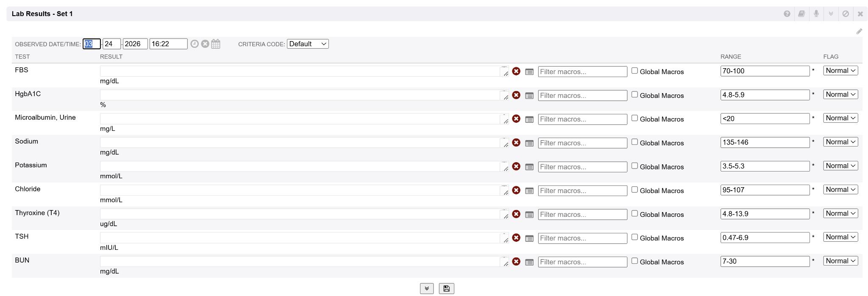The width and height of the screenshot is (868, 296).
Task: Click the Range field showing 135-146
Action: (765, 142)
